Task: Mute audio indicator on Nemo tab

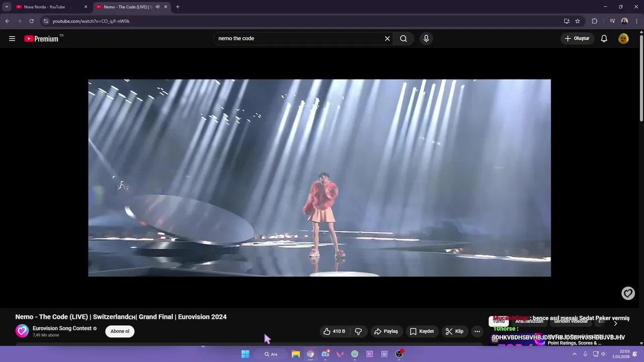Action: click(157, 7)
